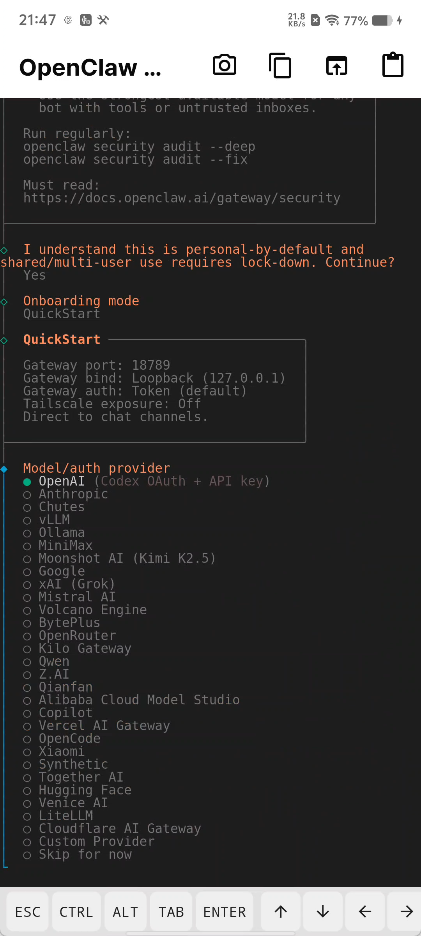This screenshot has width=421, height=936.
Task: Tap the camera screenshot icon
Action: [225, 66]
